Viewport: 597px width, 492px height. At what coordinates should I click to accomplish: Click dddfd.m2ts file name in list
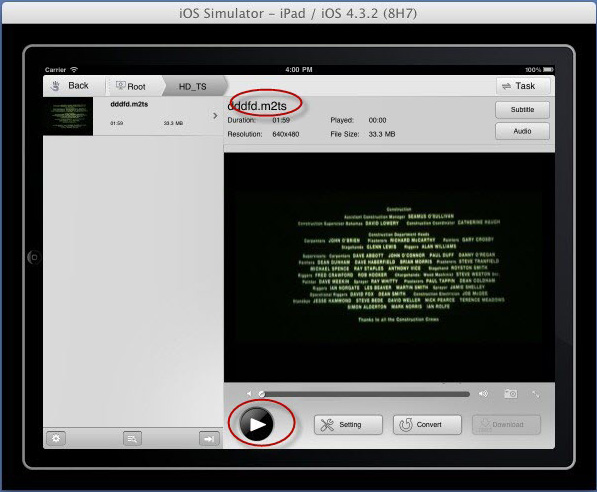(129, 104)
